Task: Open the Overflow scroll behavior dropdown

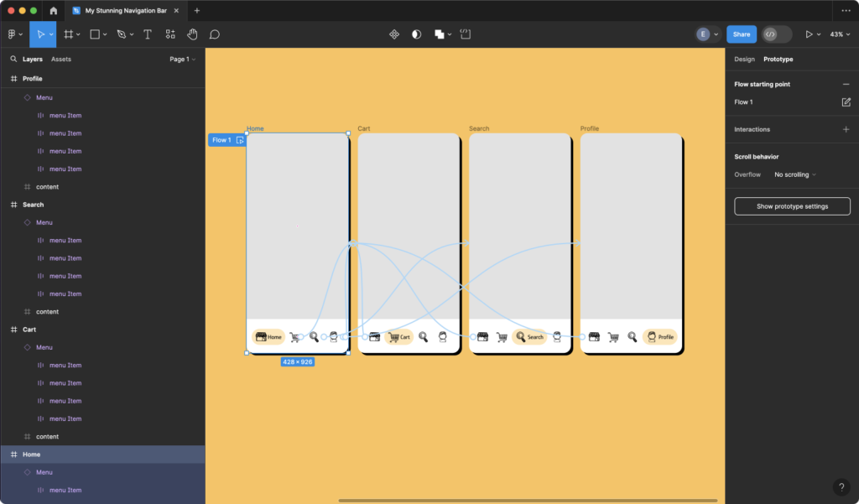Action: pos(794,174)
